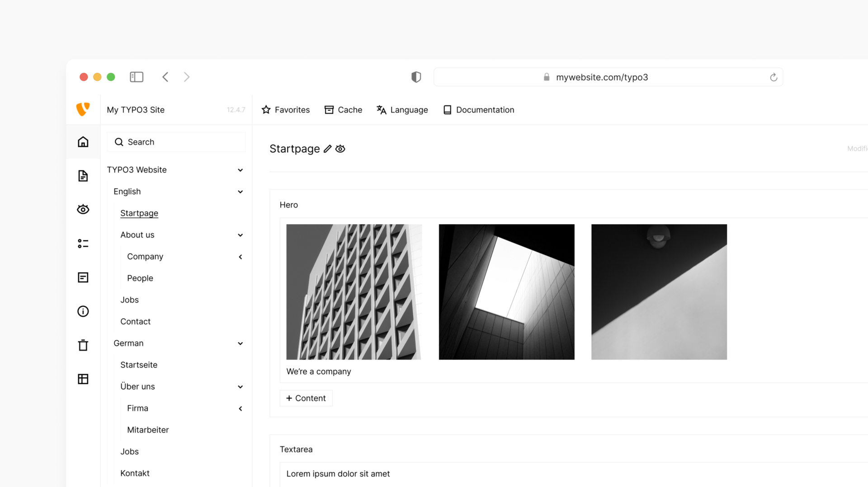Open the Recycler trash icon in sidebar

(x=83, y=345)
